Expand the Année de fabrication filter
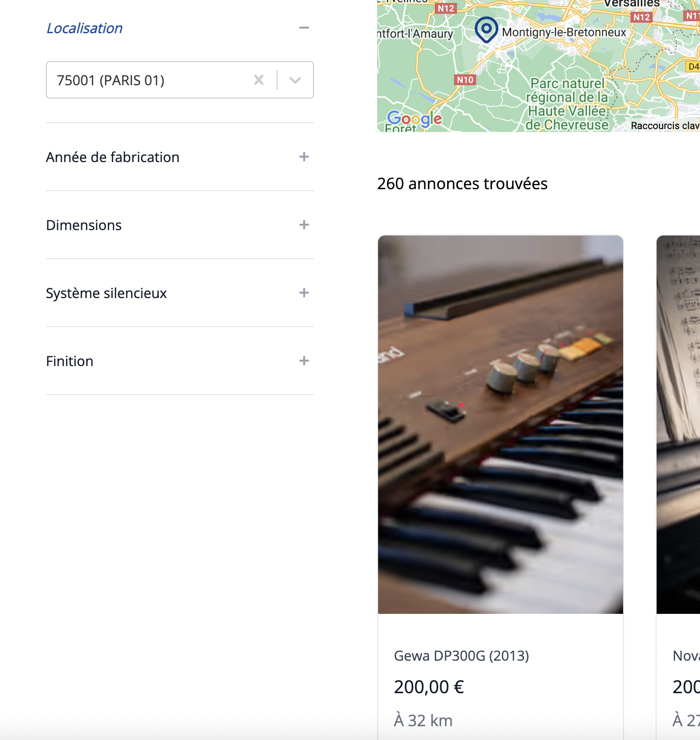This screenshot has width=700, height=740. (x=304, y=157)
